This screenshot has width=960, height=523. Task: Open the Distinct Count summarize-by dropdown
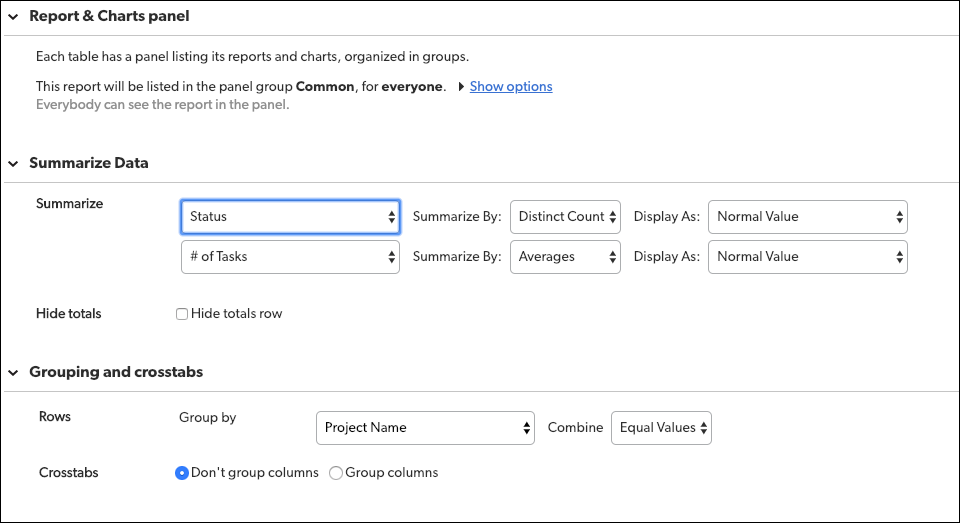[565, 217]
